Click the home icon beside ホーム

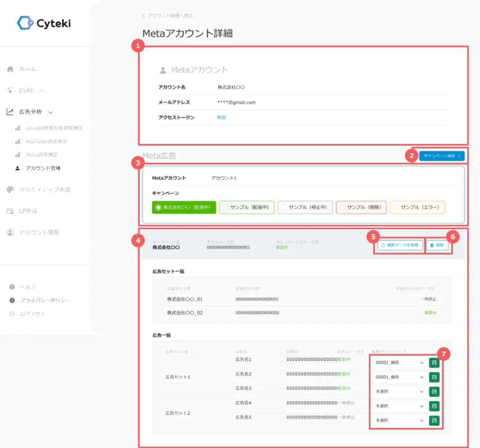pos(10,69)
